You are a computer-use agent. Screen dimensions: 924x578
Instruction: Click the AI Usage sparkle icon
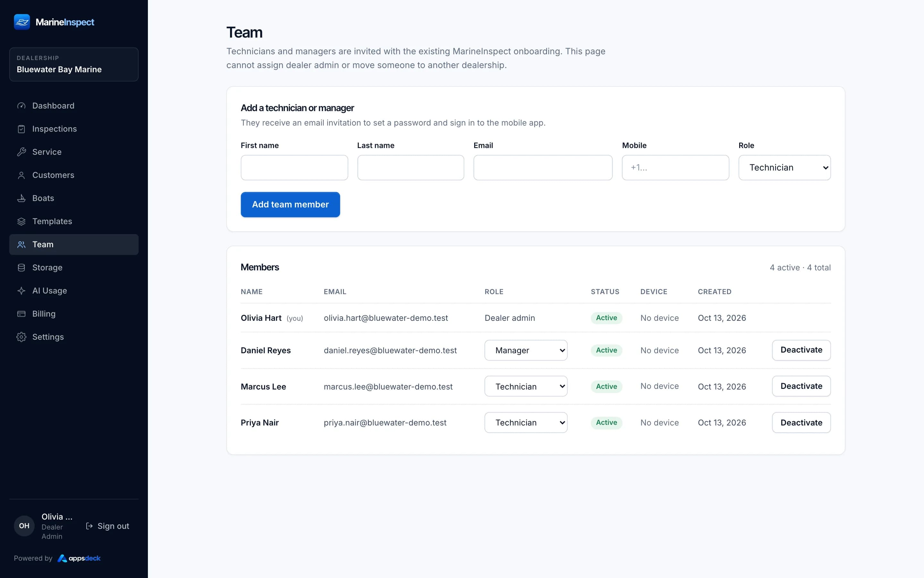pyautogui.click(x=21, y=291)
